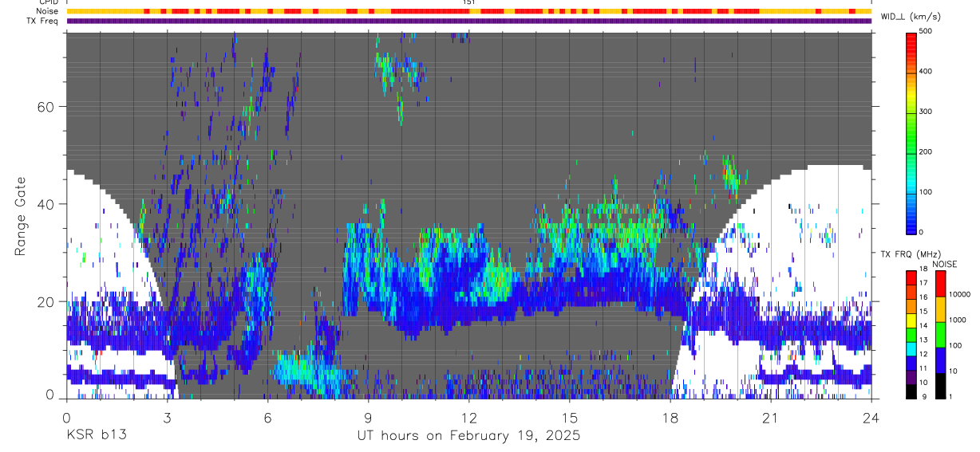
Task: Click the spectral width rainbow colorbar
Action: click(x=911, y=132)
